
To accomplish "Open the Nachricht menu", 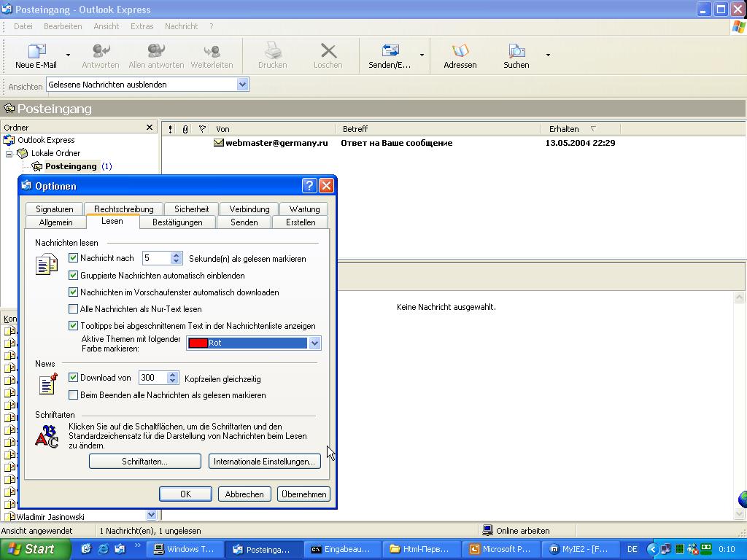I will click(181, 26).
